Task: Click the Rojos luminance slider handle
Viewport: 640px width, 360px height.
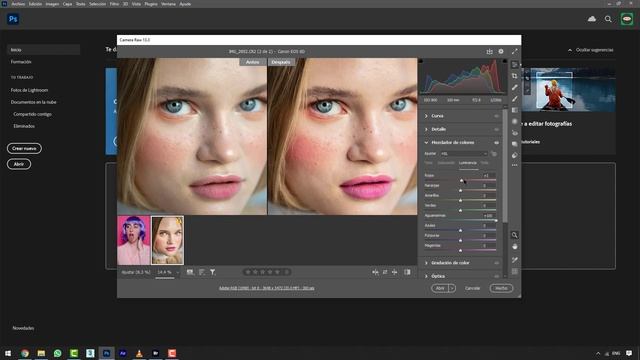Action: [x=462, y=180]
